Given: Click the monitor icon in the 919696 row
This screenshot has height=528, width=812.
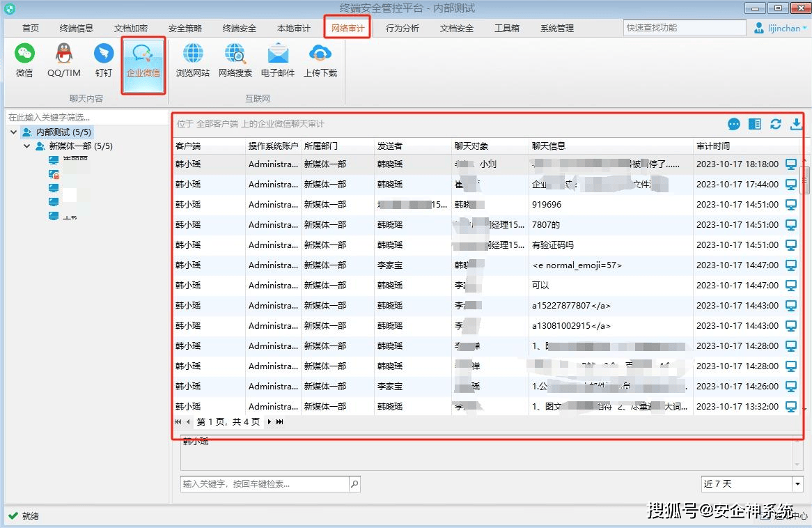Looking at the screenshot, I should pos(791,205).
